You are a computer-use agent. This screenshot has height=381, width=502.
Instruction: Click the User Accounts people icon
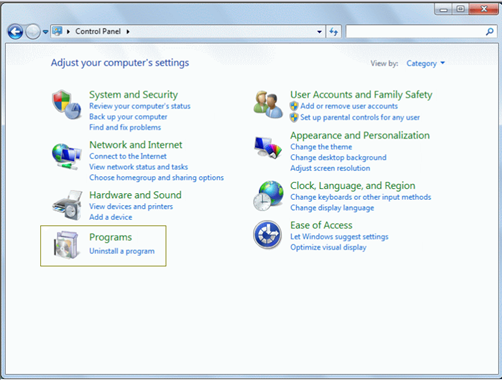[x=268, y=104]
